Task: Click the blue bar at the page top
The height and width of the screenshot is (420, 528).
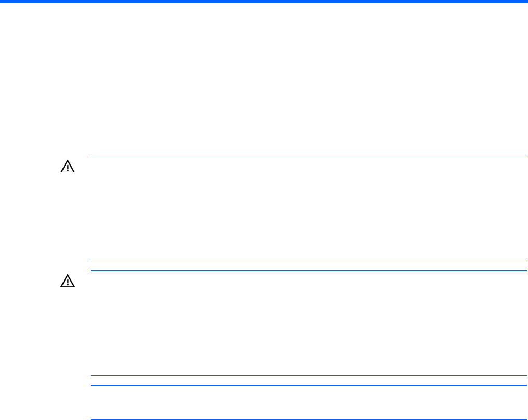Action: 264,2
